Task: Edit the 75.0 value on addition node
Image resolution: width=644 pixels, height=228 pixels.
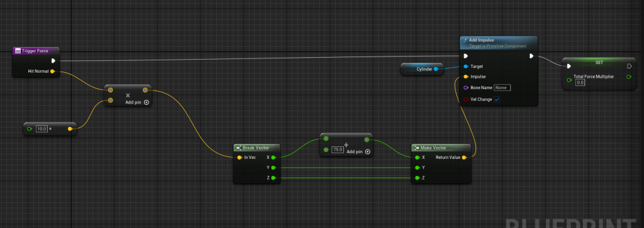Action: (338, 150)
